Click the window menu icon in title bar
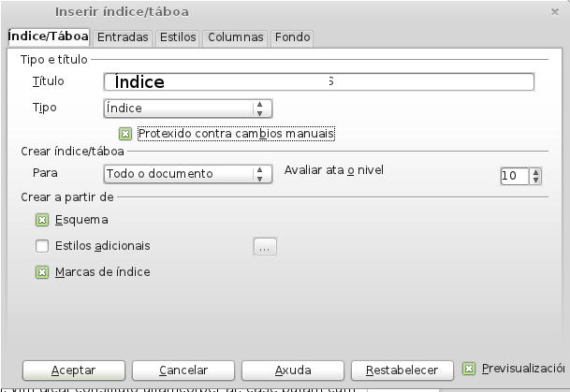The height and width of the screenshot is (392, 570). point(13,11)
